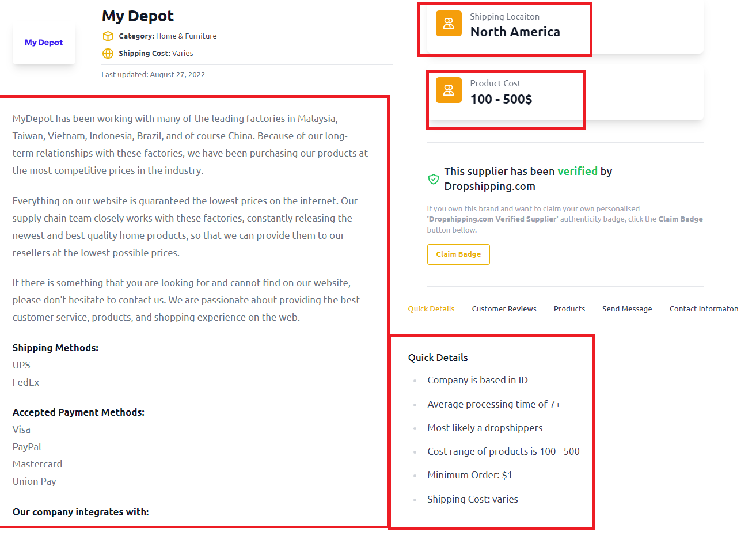756x559 pixels.
Task: Open the Products tab
Action: (569, 309)
